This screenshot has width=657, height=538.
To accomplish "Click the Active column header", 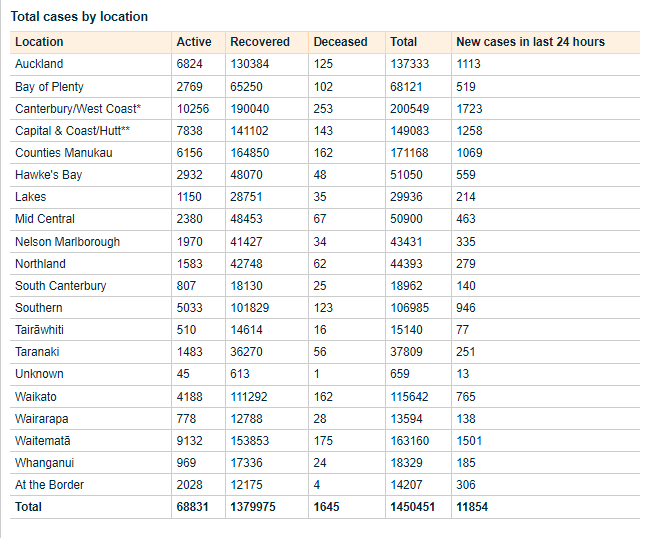I will (x=194, y=42).
